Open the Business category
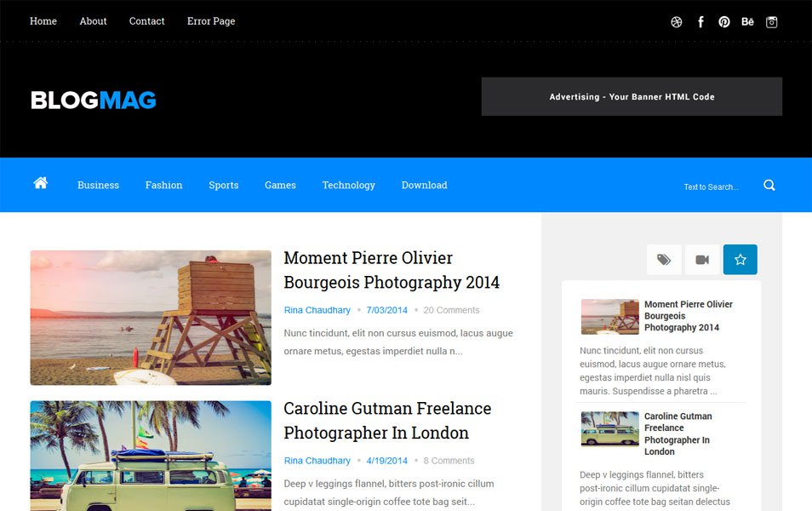 (99, 185)
